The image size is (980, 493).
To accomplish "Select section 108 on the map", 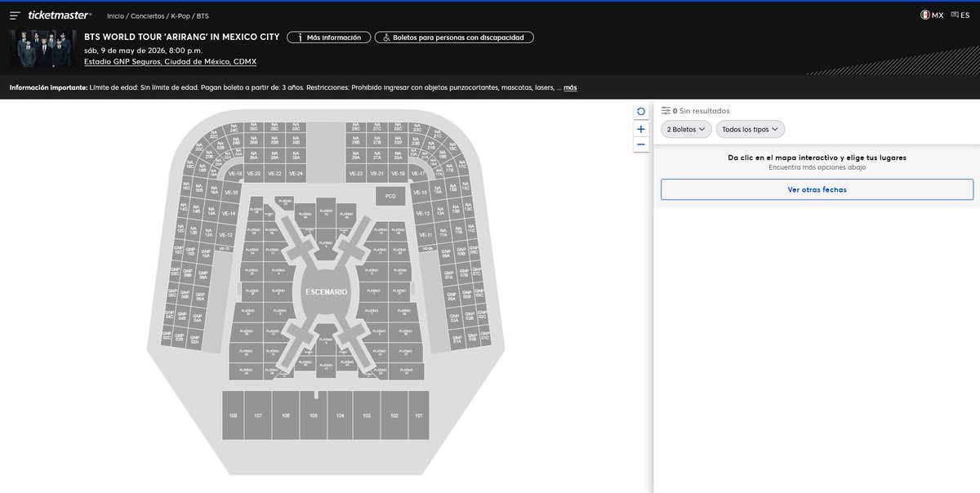I will [x=233, y=415].
